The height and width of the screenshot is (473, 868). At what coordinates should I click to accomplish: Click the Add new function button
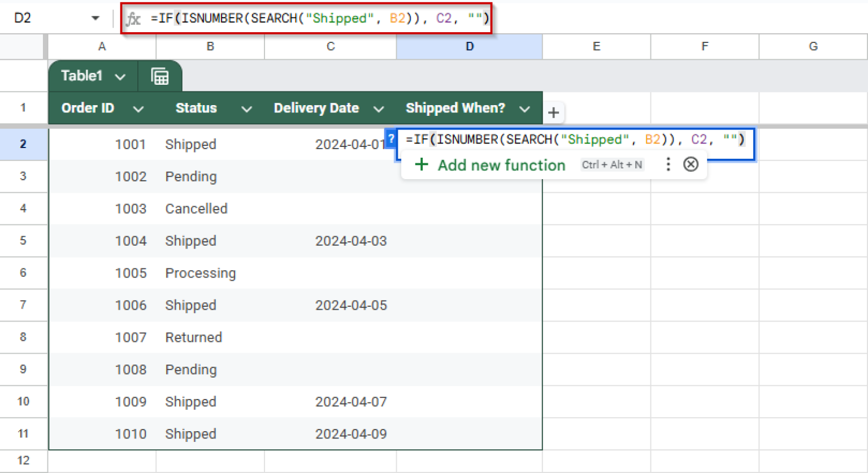[501, 164]
